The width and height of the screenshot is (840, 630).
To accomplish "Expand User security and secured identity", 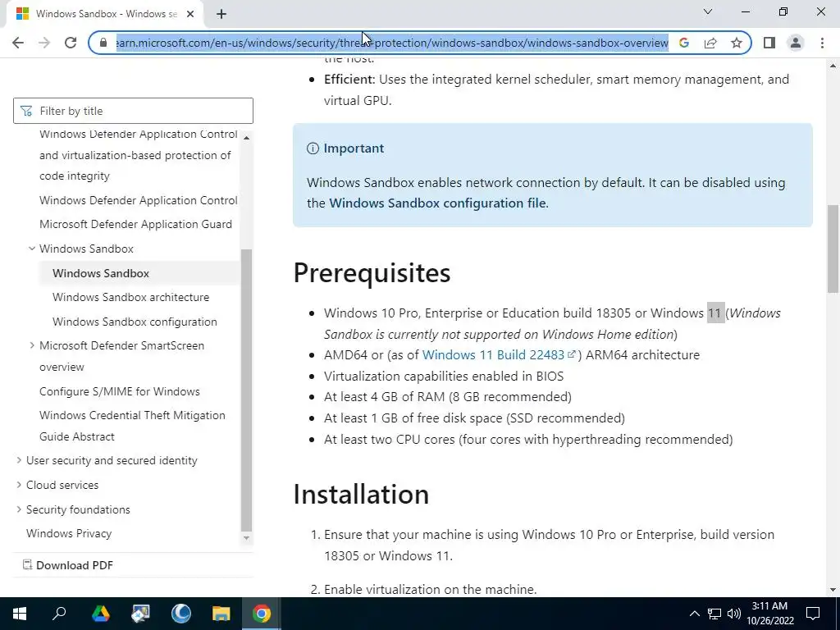I will click(x=19, y=460).
